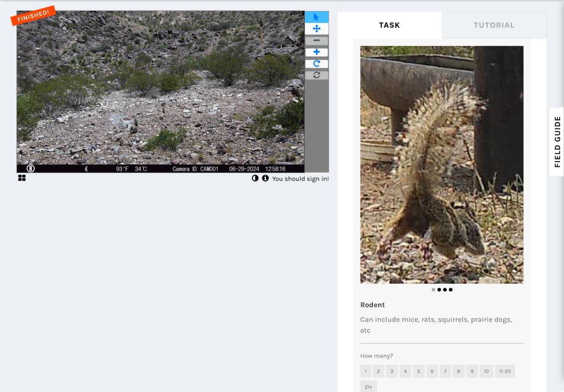Choose count 8 for How many
The height and width of the screenshot is (392, 564).
tap(458, 371)
